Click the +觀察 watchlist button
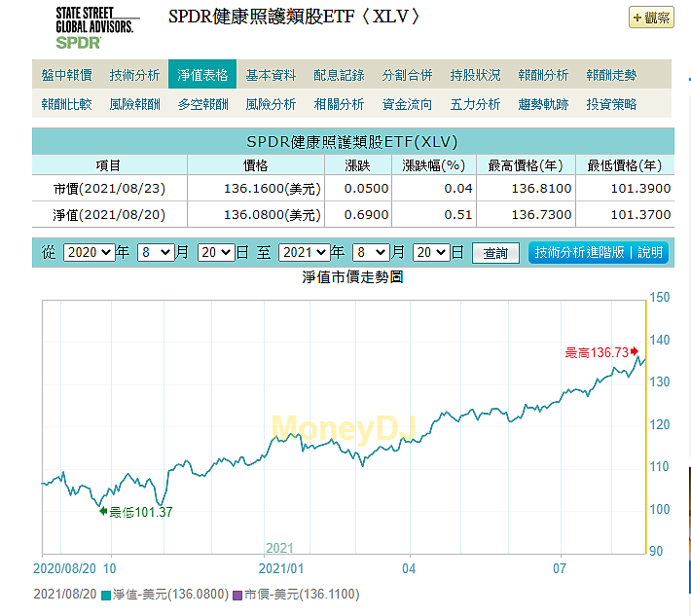Image resolution: width=691 pixels, height=616 pixels. [651, 18]
